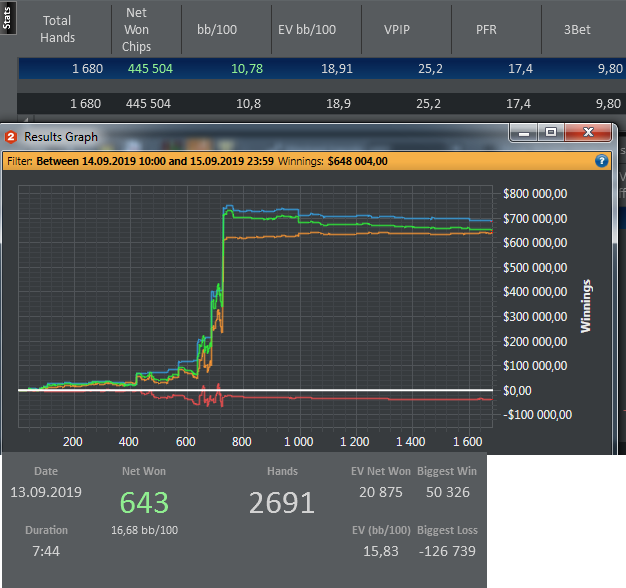Click the 13.09.2019 date value
The height and width of the screenshot is (588, 626).
46,492
